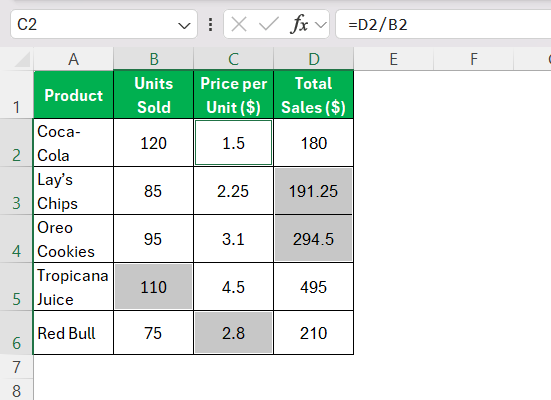Click the Select All corner triangle
Image resolution: width=551 pixels, height=400 pixels.
click(22, 59)
